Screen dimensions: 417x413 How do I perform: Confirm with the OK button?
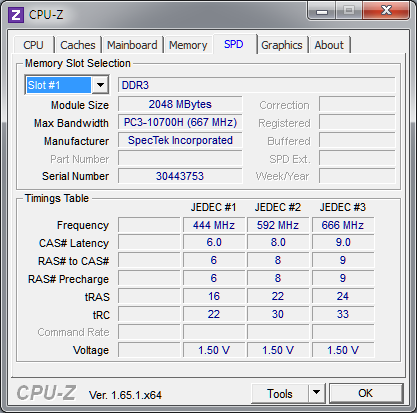tap(366, 393)
